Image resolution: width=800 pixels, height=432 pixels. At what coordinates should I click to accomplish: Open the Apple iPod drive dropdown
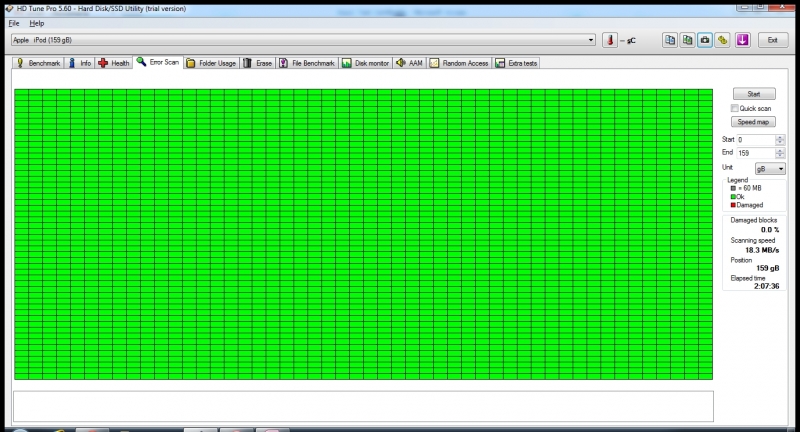[x=304, y=40]
